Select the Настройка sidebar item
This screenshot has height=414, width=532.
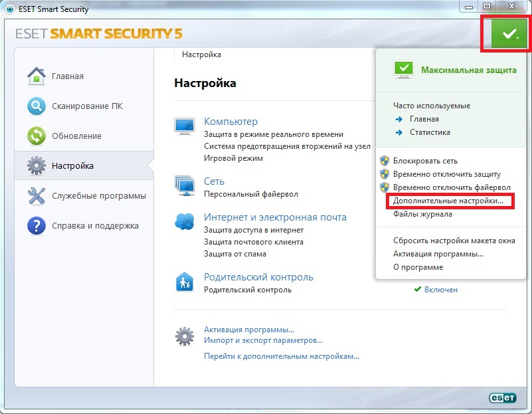coord(84,165)
